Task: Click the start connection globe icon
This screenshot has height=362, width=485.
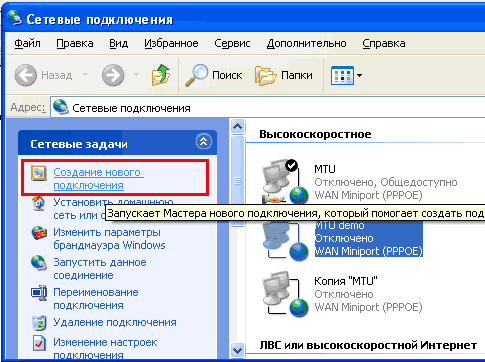Action: 39,263
